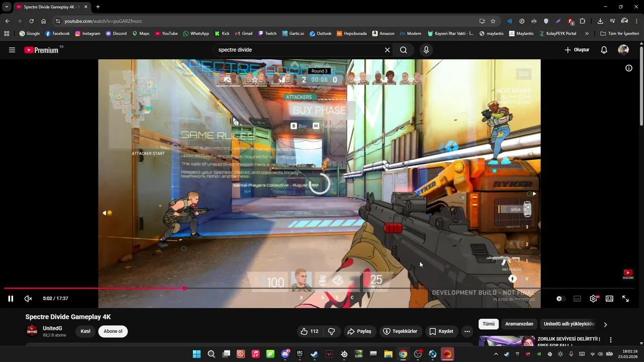
Task: Go back in browser history
Action: point(7,21)
